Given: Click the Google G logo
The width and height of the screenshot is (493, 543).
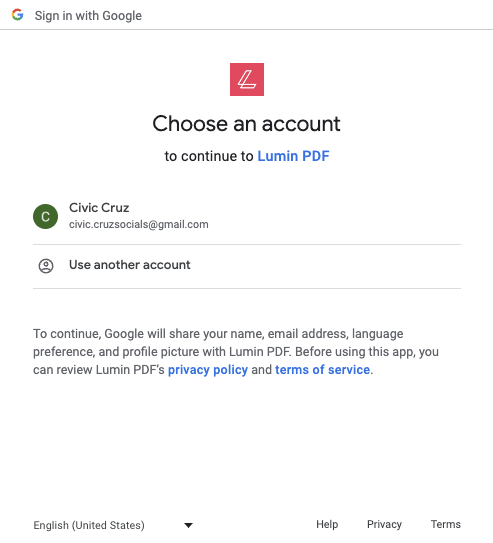Looking at the screenshot, I should 17,15.
